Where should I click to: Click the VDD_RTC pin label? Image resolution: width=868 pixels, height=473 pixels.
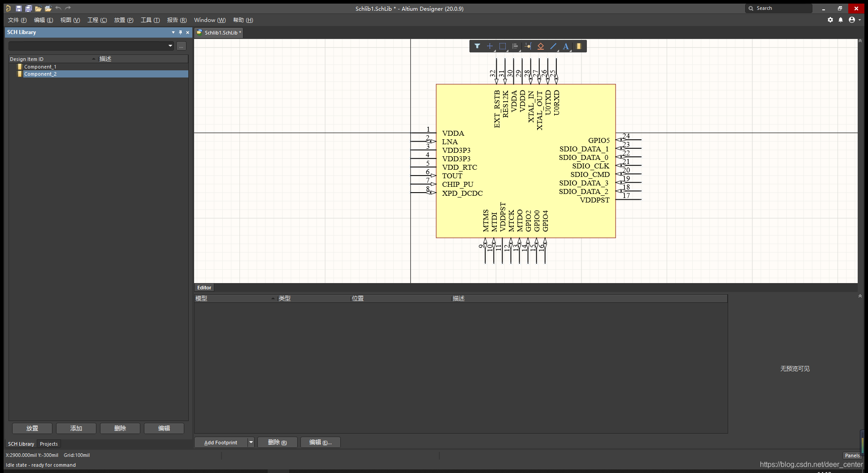[x=460, y=167]
